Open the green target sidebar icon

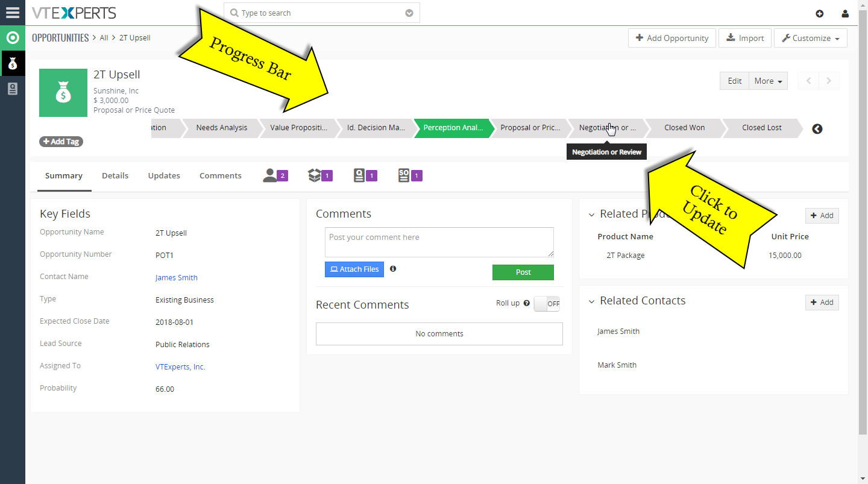(x=13, y=38)
